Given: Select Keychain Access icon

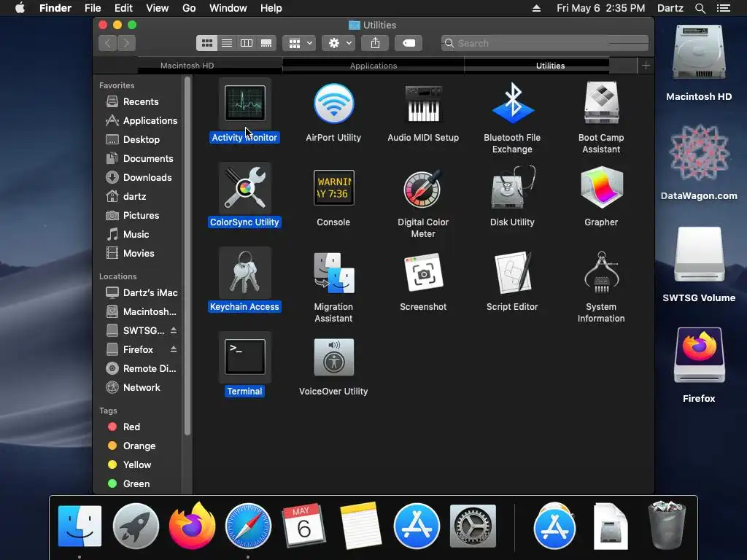Looking at the screenshot, I should pyautogui.click(x=245, y=273).
